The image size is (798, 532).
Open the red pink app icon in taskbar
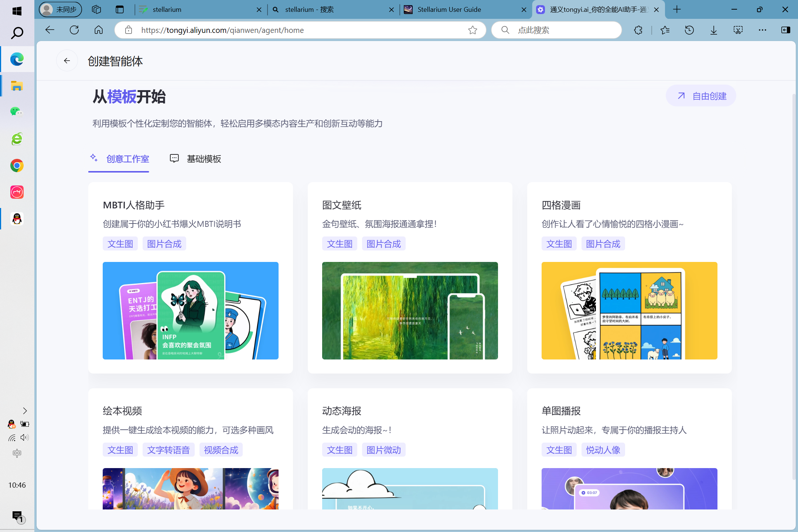click(x=17, y=192)
